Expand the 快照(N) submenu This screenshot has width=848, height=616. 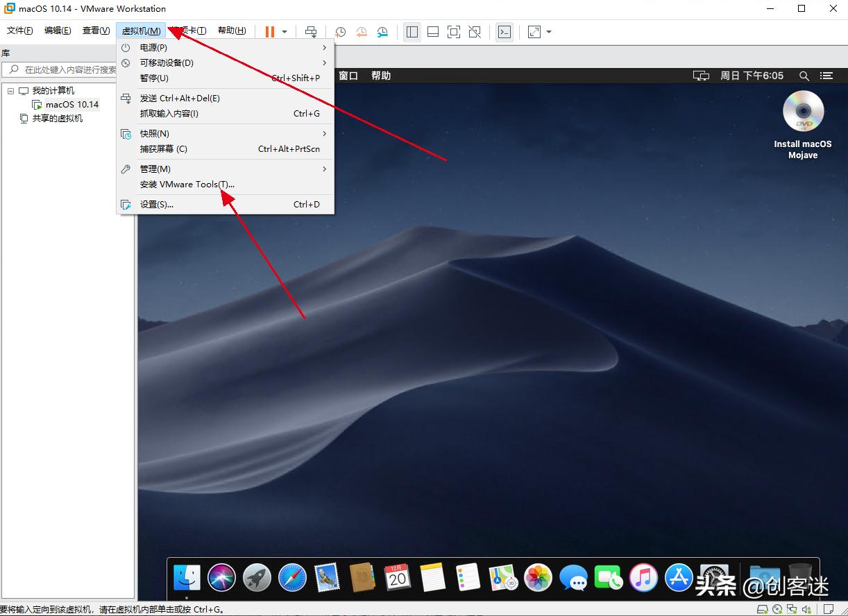(x=154, y=133)
